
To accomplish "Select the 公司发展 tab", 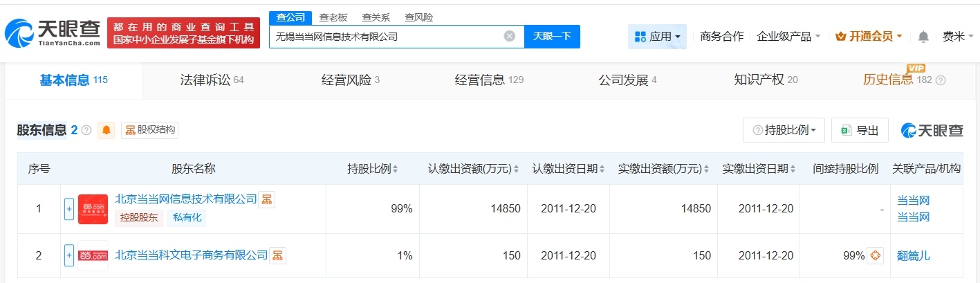I will click(627, 80).
